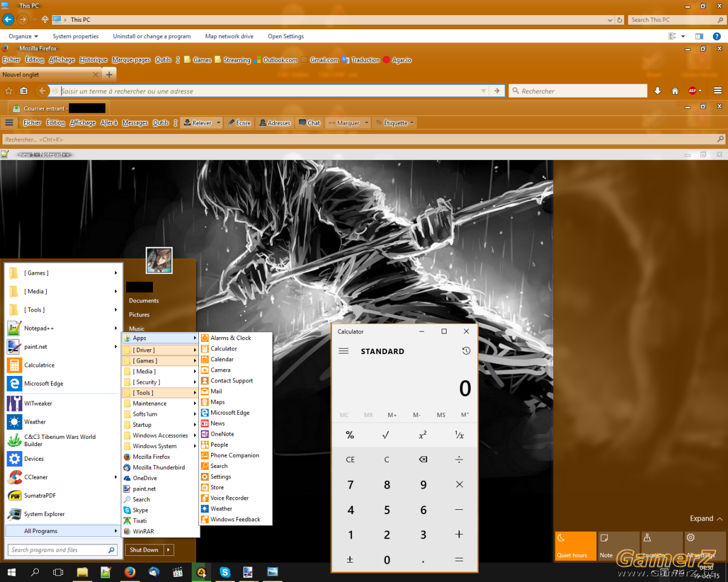Open Skype from the taskbar

(225, 572)
